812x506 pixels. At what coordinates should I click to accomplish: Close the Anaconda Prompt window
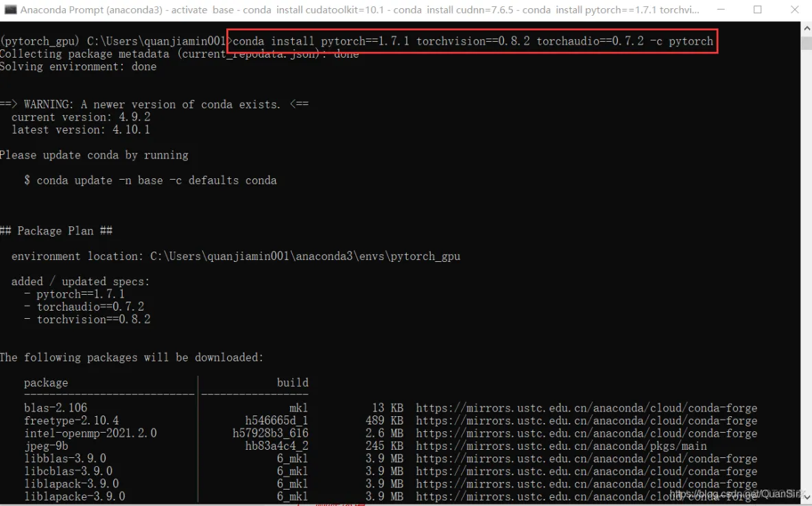(794, 10)
